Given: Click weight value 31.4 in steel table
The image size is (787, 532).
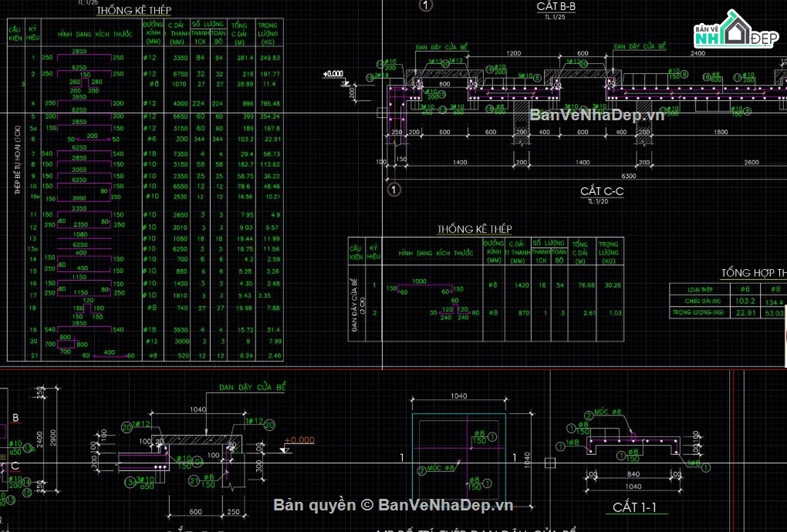Looking at the screenshot, I should coord(274,330).
